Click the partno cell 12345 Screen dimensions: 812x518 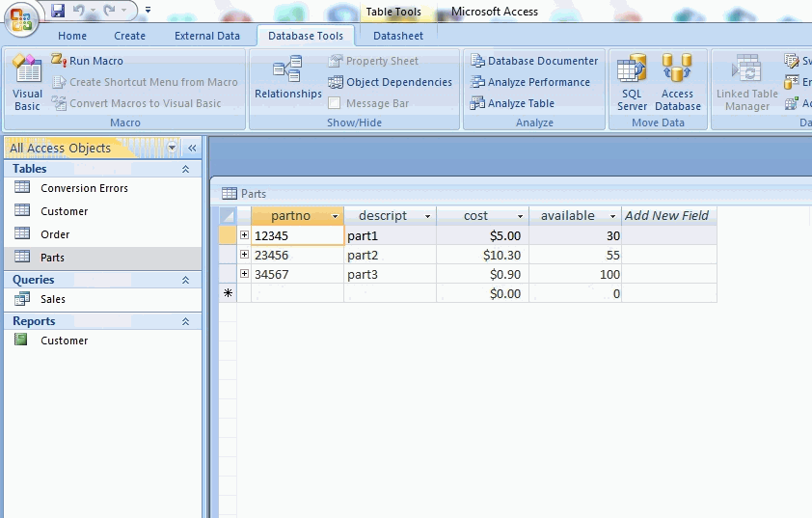pos(297,235)
